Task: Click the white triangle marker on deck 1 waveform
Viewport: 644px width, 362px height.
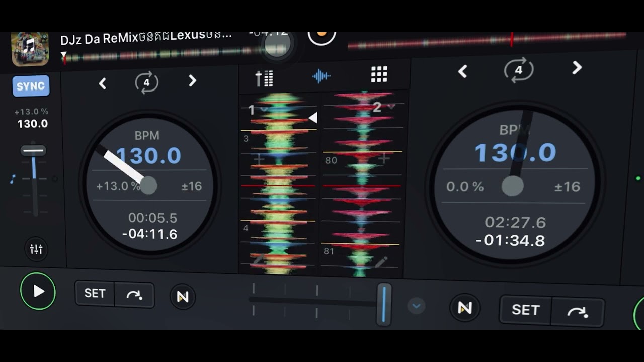Action: point(313,118)
